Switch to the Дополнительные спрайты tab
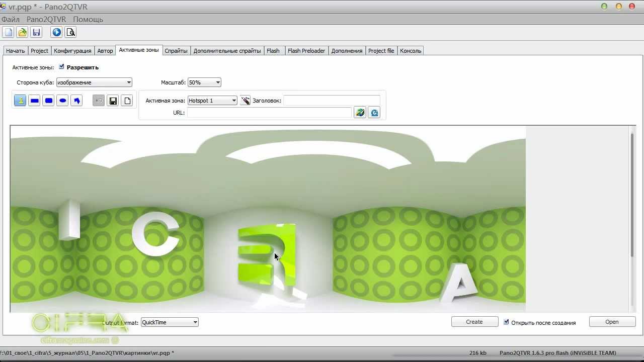This screenshot has width=644, height=362. [227, 51]
